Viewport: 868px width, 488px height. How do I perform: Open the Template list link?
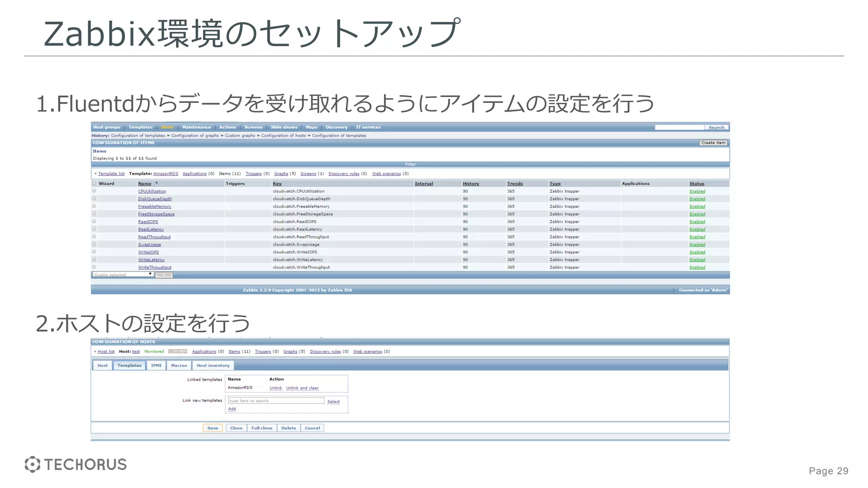click(111, 174)
